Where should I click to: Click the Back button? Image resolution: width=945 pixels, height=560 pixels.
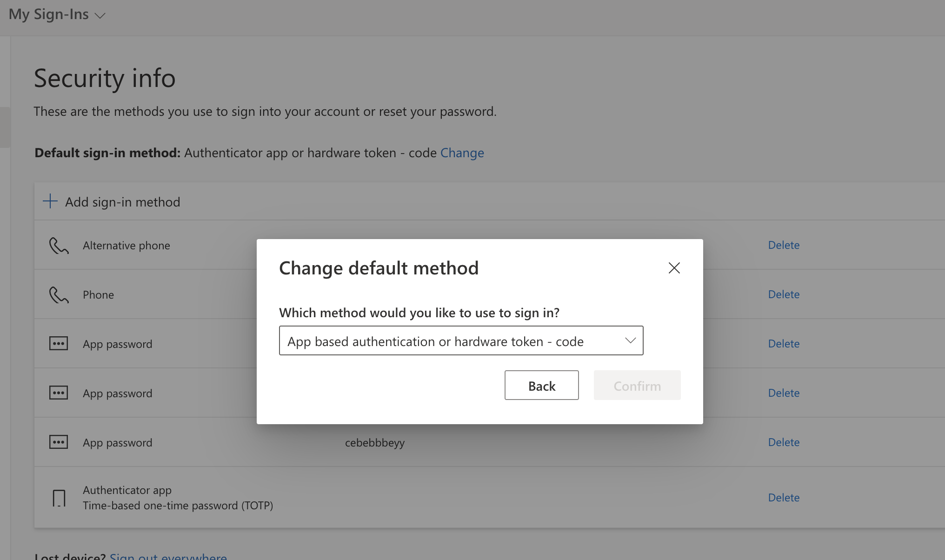pyautogui.click(x=541, y=385)
